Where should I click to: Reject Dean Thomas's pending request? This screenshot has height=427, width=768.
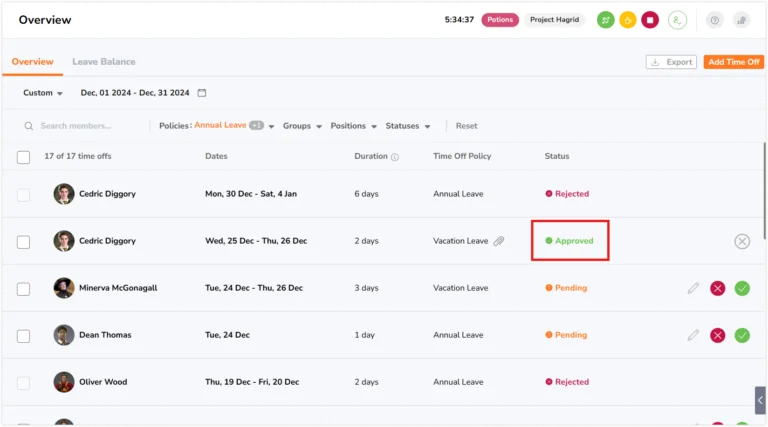[x=718, y=335]
